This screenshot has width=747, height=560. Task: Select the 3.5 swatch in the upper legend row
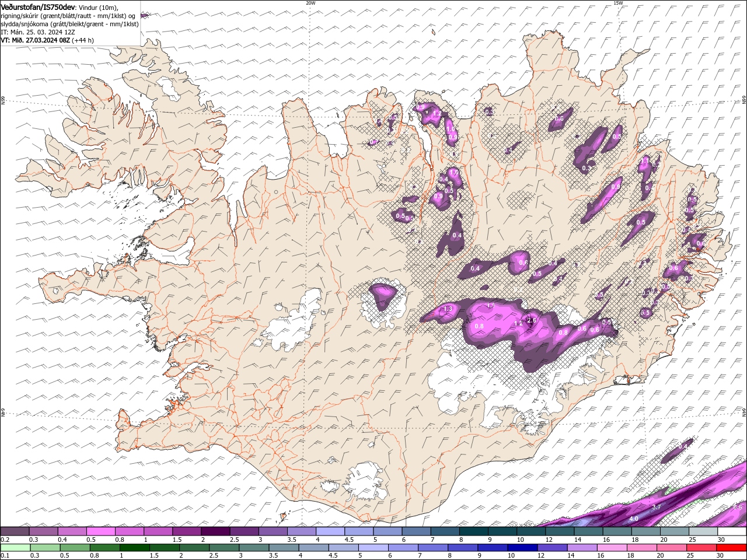pyautogui.click(x=301, y=531)
